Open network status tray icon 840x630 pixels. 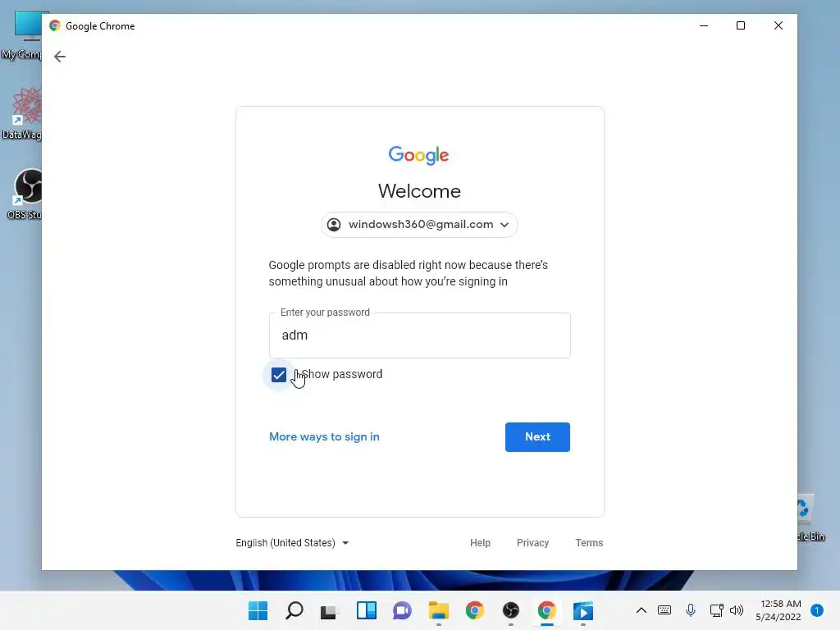(x=716, y=610)
